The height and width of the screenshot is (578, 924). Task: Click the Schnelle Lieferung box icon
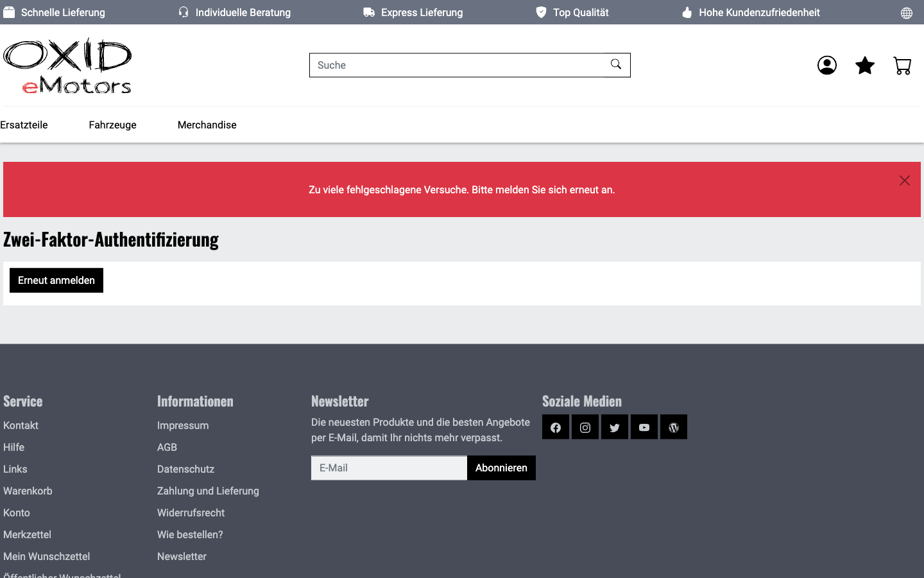click(x=9, y=12)
